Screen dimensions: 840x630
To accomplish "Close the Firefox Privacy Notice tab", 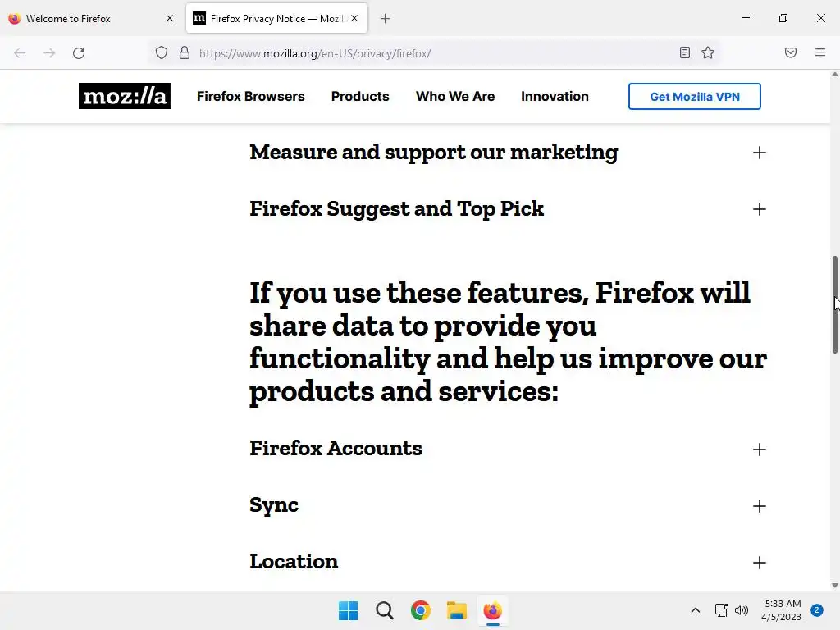I will point(354,18).
